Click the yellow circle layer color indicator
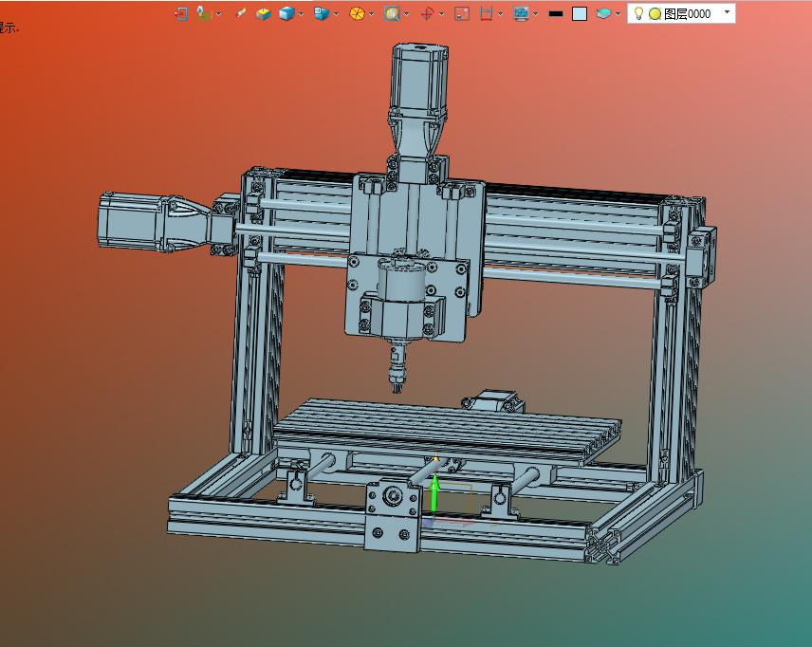The height and width of the screenshot is (647, 812). pyautogui.click(x=655, y=14)
